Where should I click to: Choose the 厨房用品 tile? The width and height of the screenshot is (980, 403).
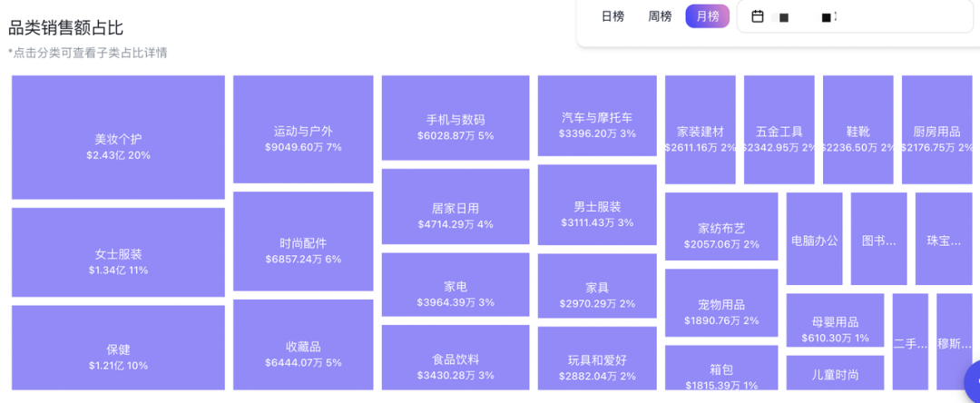(936, 130)
